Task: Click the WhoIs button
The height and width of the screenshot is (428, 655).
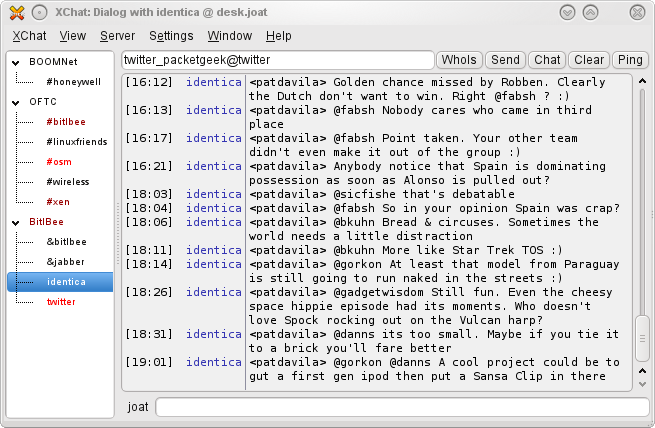Action: coord(459,60)
